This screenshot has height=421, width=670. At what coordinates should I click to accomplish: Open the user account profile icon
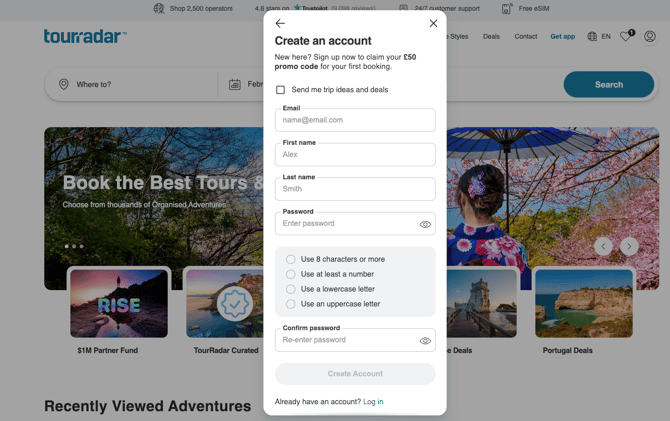[650, 37]
